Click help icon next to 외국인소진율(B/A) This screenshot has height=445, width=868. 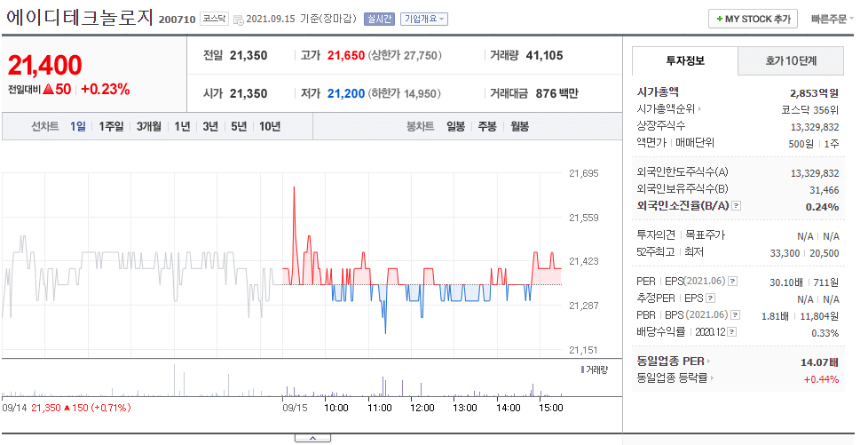(737, 205)
